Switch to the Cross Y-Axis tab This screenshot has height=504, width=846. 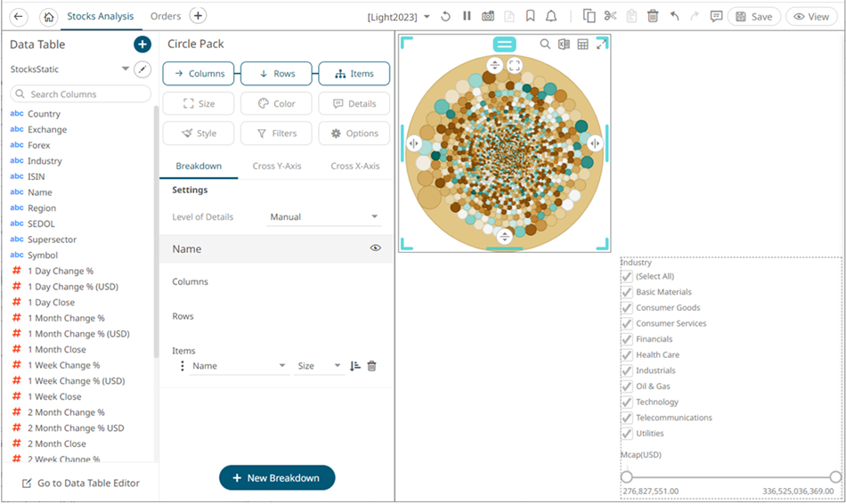click(277, 166)
